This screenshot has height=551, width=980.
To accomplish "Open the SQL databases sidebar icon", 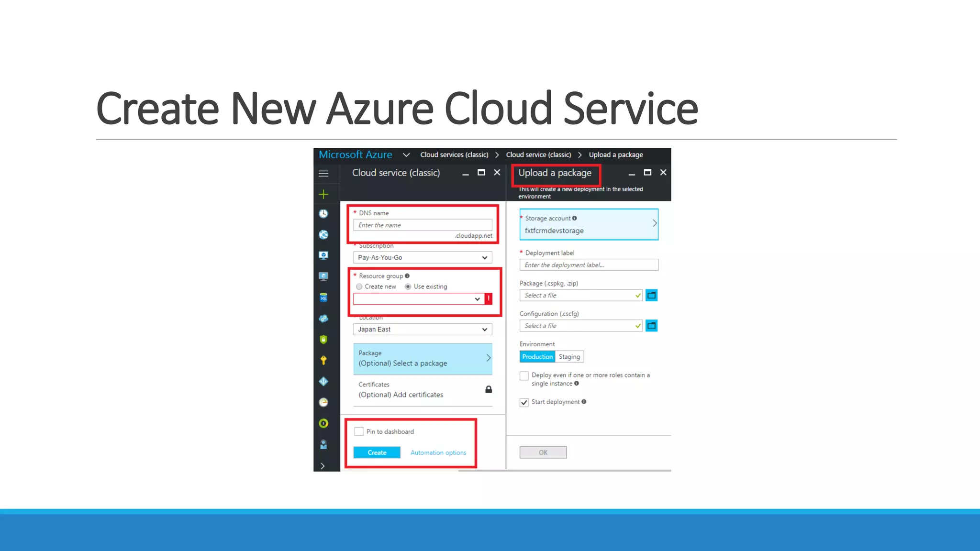I will point(323,298).
